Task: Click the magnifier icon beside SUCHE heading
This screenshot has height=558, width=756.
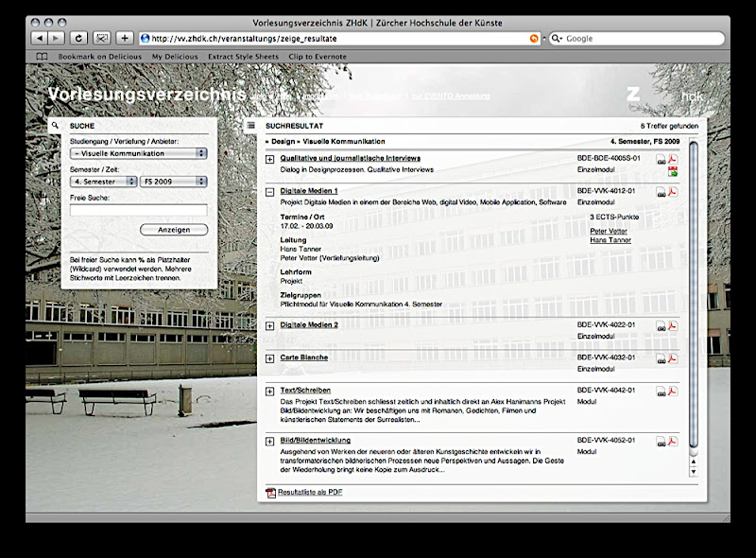Action: (x=55, y=126)
